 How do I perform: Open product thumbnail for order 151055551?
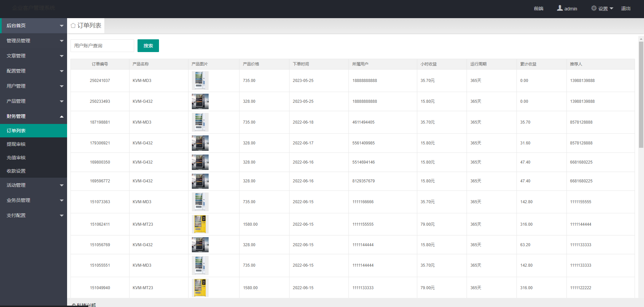(200, 265)
